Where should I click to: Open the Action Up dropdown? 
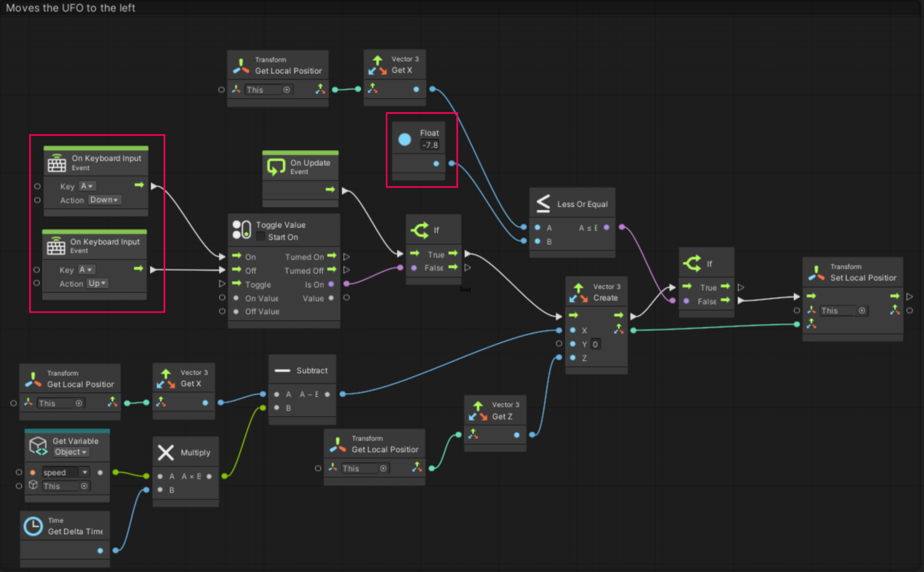tap(98, 284)
